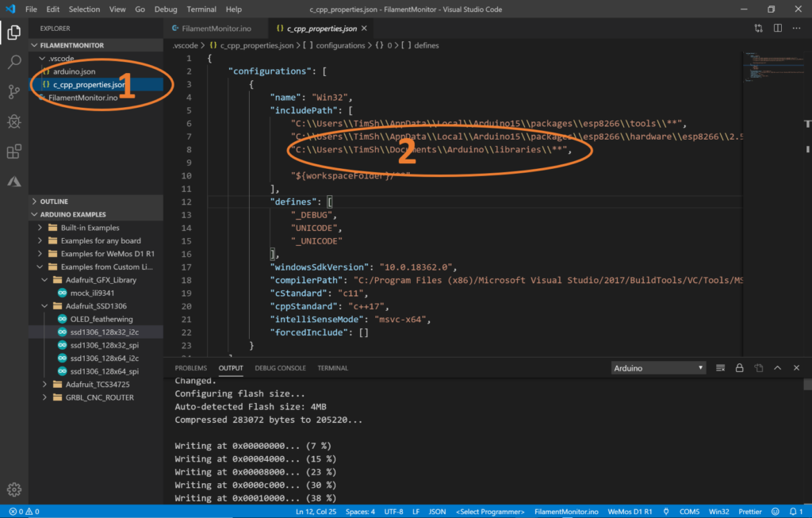Click Spaces: 4 indentation setting

360,512
